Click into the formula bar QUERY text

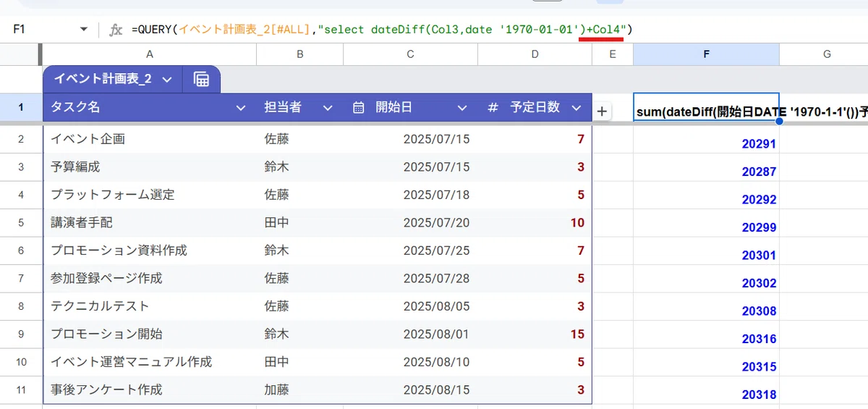(x=382, y=30)
